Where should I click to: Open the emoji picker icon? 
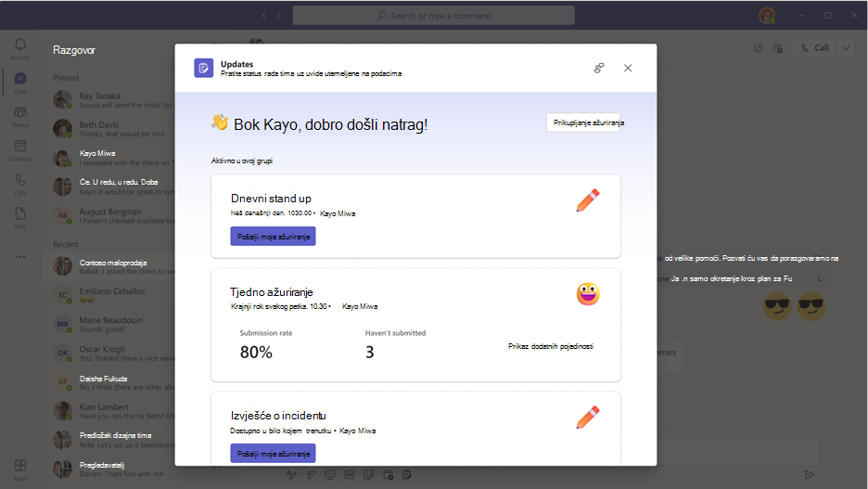330,474
